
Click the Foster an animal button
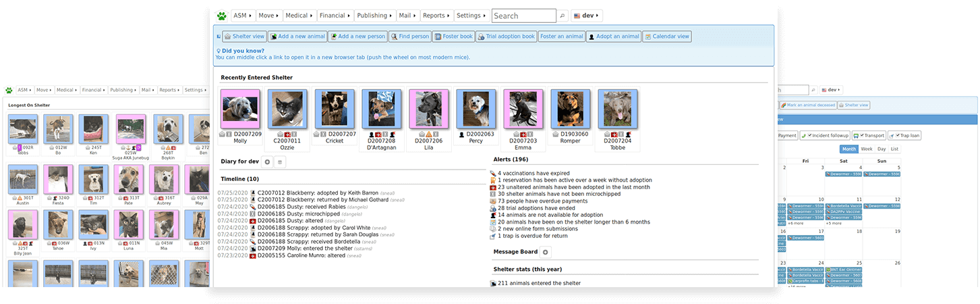point(561,36)
